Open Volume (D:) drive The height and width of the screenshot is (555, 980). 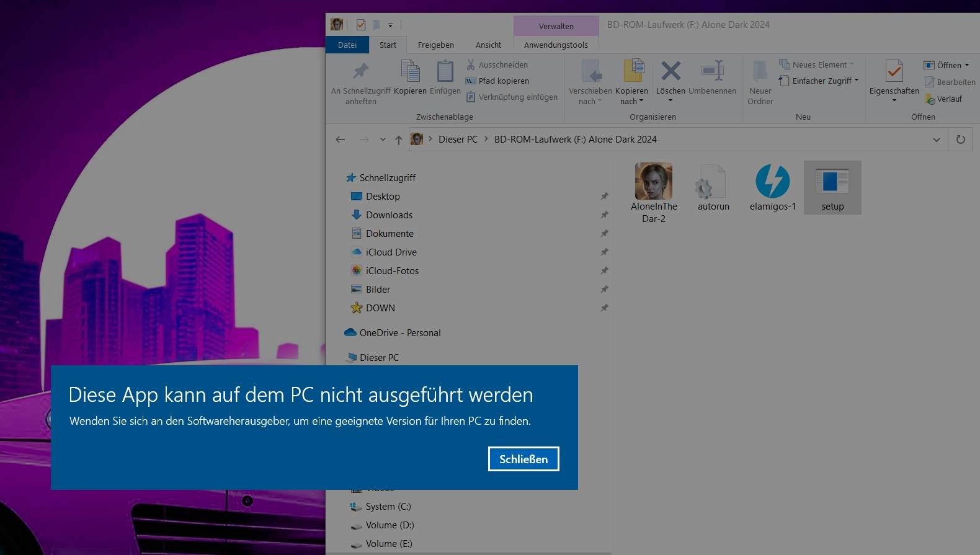tap(390, 525)
